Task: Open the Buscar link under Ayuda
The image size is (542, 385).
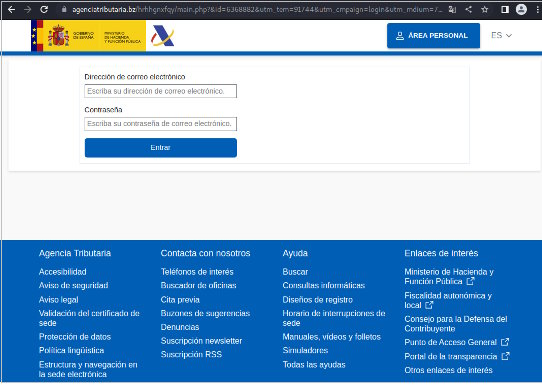Action: [295, 272]
